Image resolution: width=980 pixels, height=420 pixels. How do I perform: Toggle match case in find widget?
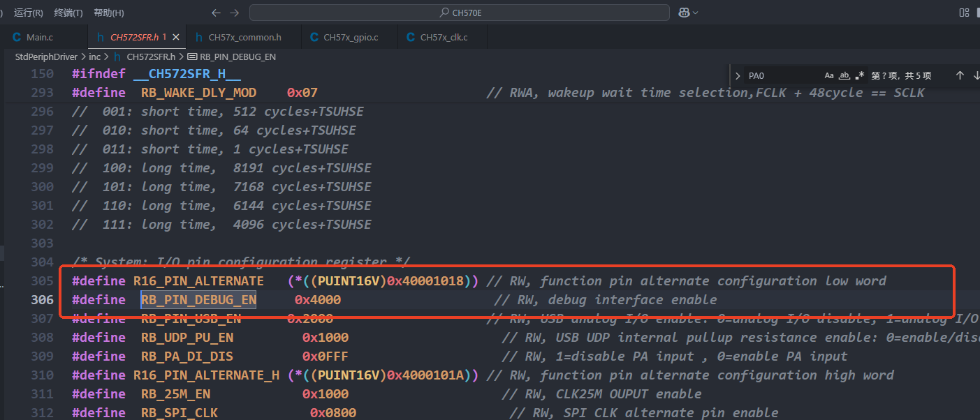(829, 75)
